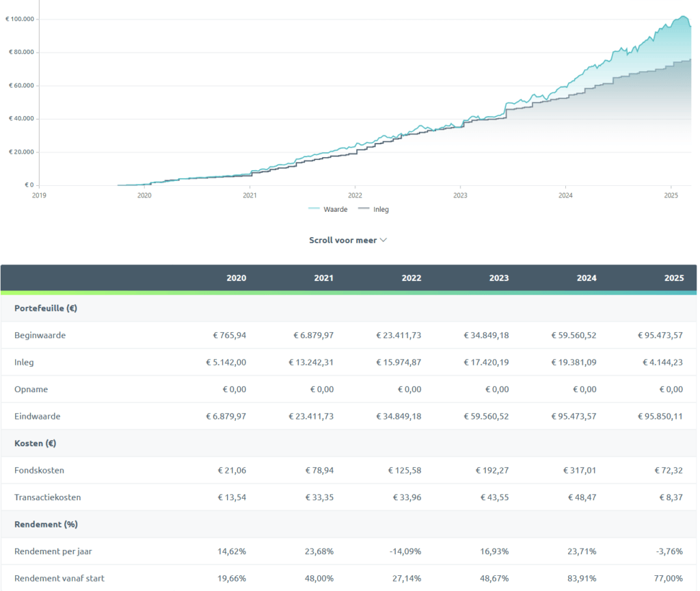Screen dimensions: 700x591
Task: Collapse the Portefeuille (€) section header
Action: tap(46, 308)
